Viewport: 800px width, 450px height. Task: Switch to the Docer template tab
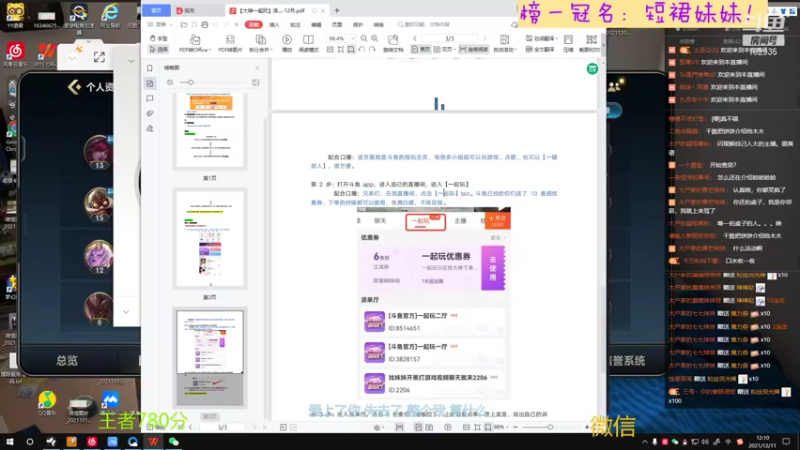pos(197,10)
